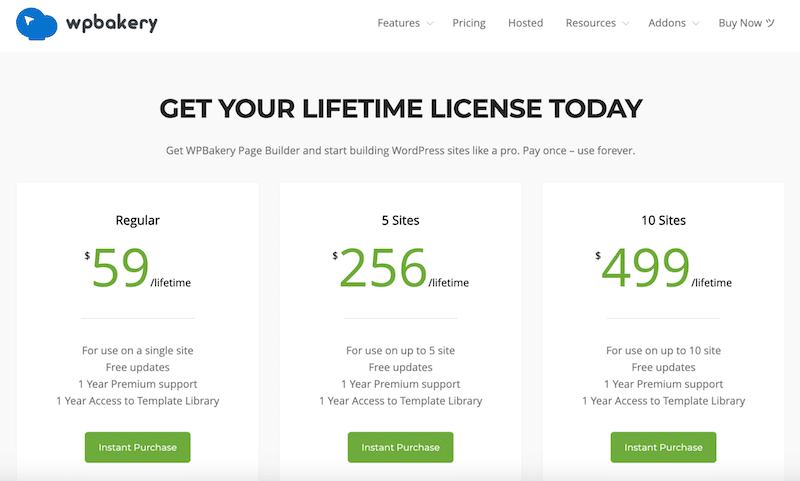Viewport: 800px width, 481px height.
Task: Click the $256 lifetime price
Action: 384,269
